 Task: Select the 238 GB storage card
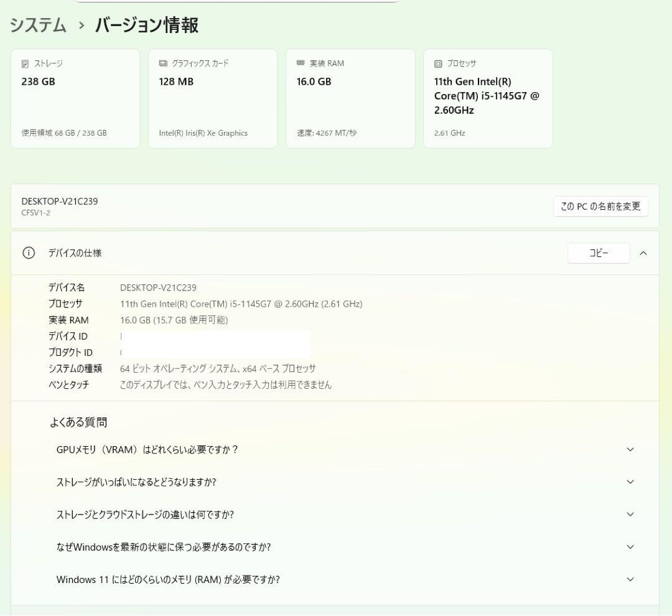point(75,98)
